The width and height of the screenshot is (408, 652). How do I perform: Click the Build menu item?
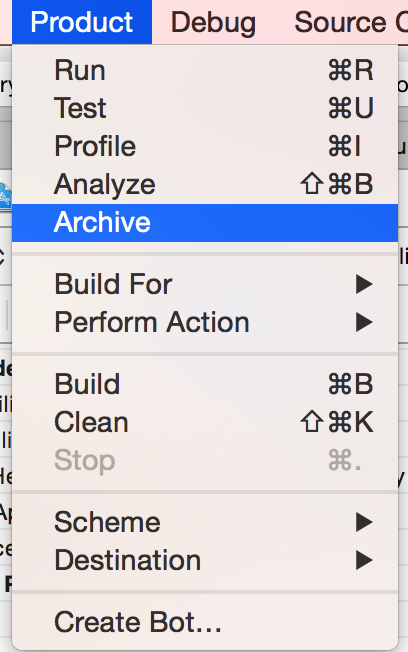pos(205,384)
